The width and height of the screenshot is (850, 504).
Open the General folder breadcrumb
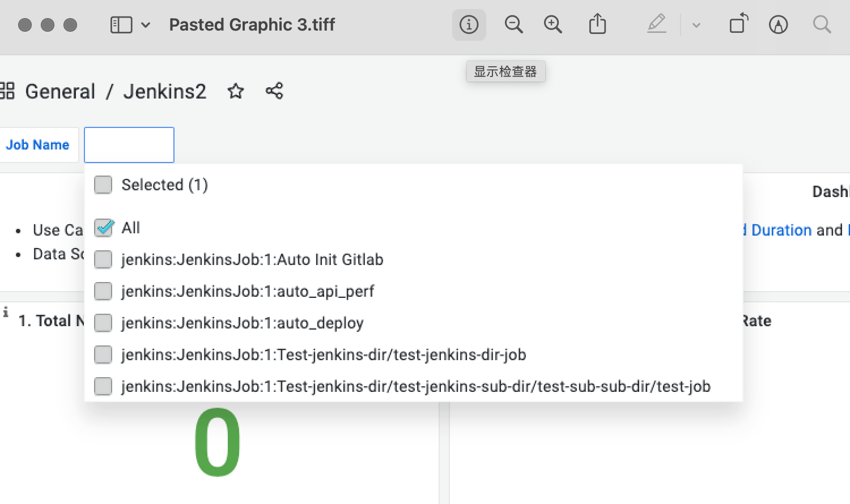(x=60, y=91)
